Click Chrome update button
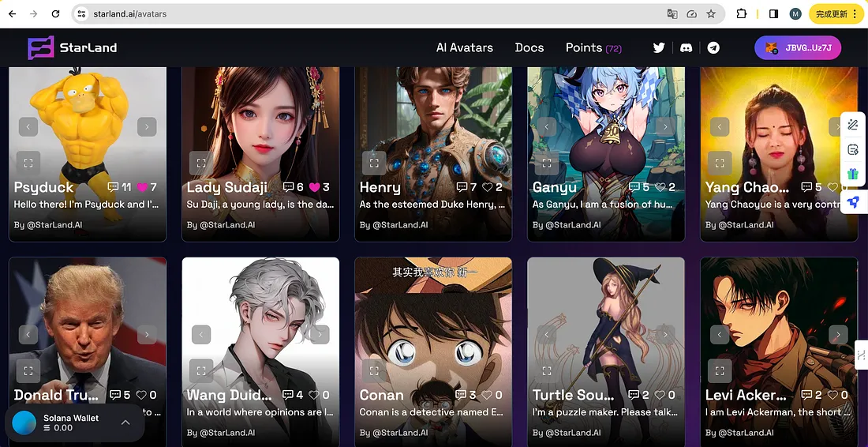868x447 pixels. (836, 14)
